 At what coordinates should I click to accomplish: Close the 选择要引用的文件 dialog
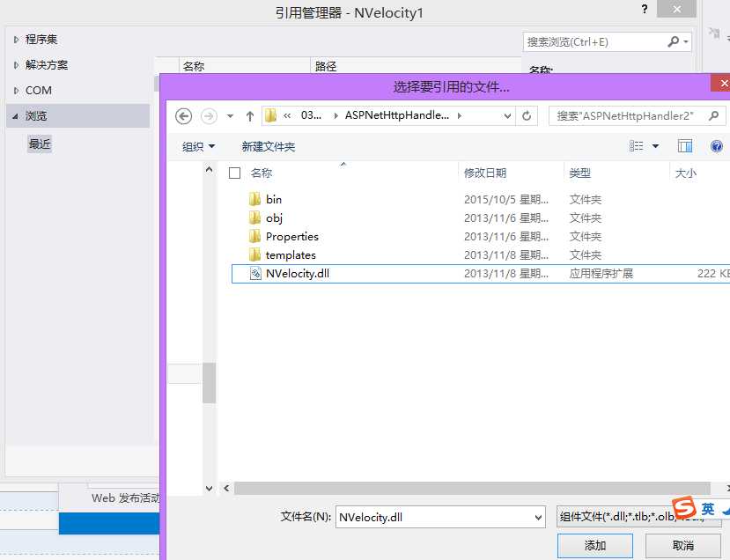(x=722, y=84)
